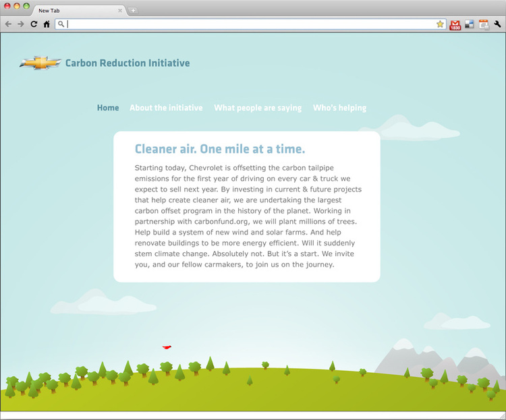
Task: Click the browser back arrow
Action: coord(8,24)
